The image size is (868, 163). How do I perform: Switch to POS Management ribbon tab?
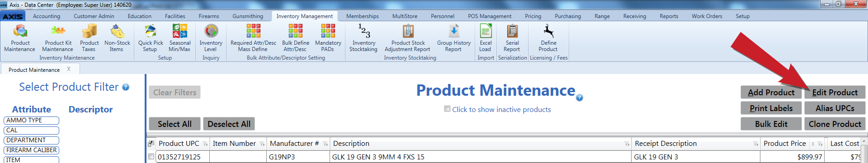[490, 16]
